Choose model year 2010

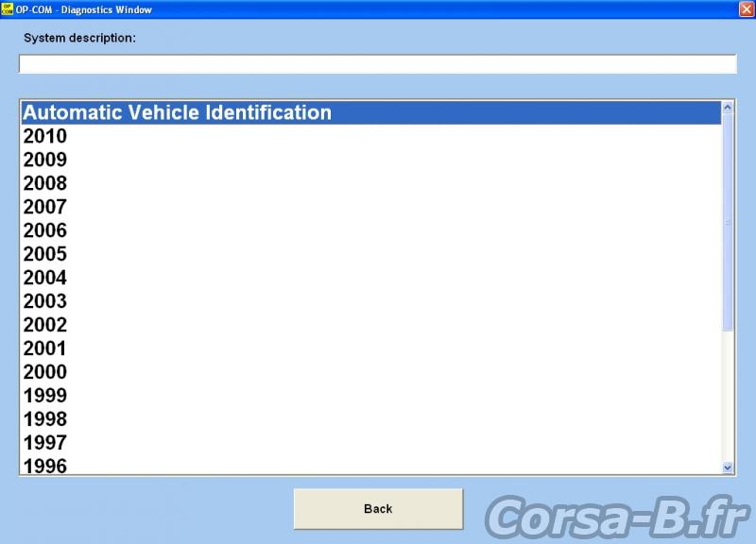[371, 136]
